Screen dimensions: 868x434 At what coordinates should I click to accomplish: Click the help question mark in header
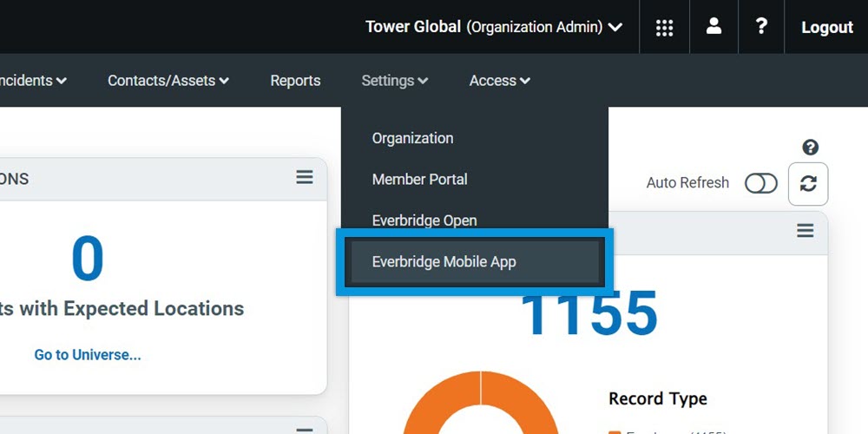click(762, 26)
